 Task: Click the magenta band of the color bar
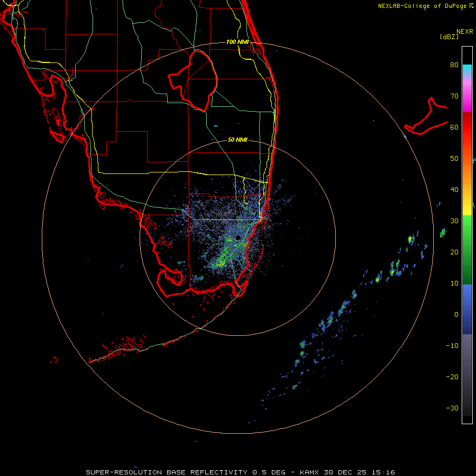[467, 96]
